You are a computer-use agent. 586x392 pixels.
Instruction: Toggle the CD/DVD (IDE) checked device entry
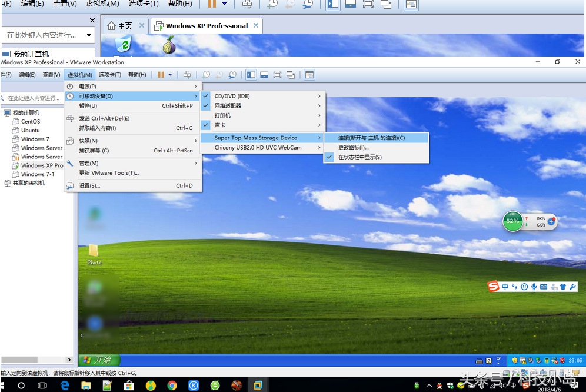click(263, 96)
